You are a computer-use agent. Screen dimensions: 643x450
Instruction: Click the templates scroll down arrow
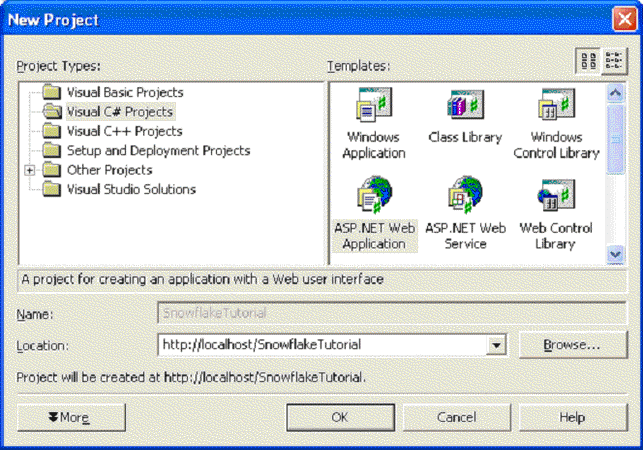pos(615,254)
